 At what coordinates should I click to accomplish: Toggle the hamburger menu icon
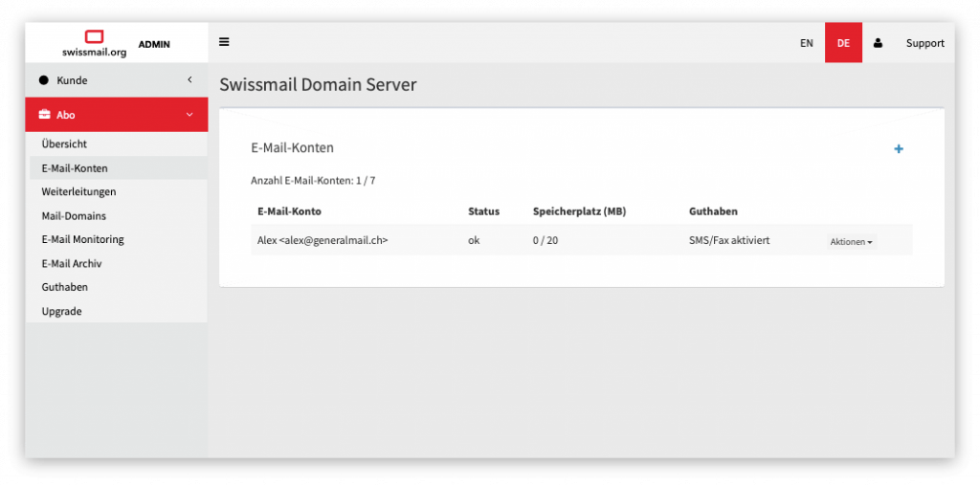[224, 42]
